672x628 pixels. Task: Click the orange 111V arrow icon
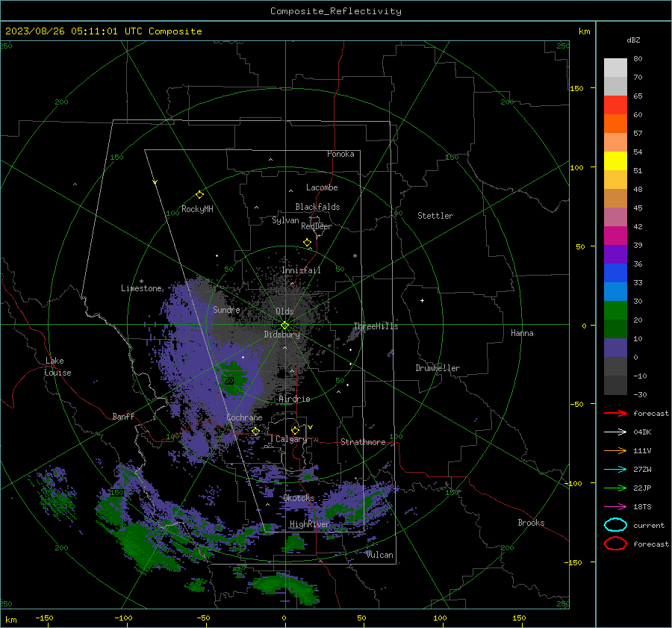[615, 450]
